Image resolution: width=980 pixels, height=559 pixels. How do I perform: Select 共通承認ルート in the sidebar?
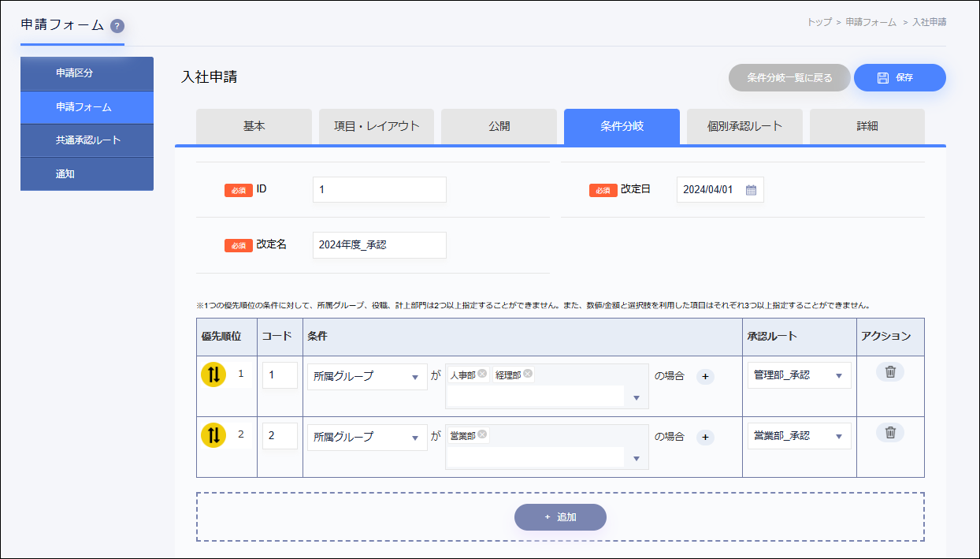87,140
